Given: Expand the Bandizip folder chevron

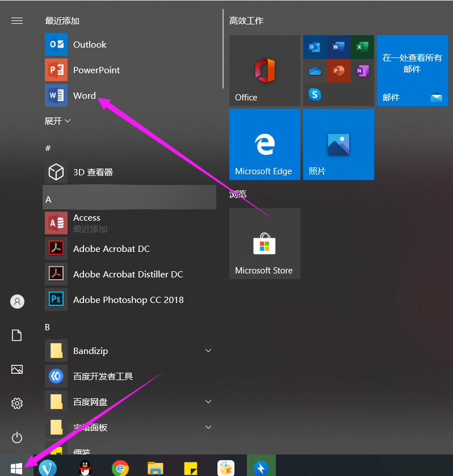Looking at the screenshot, I should [x=208, y=351].
